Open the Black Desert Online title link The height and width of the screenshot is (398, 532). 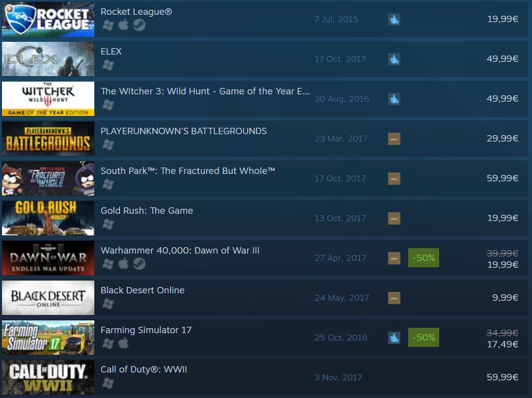142,290
